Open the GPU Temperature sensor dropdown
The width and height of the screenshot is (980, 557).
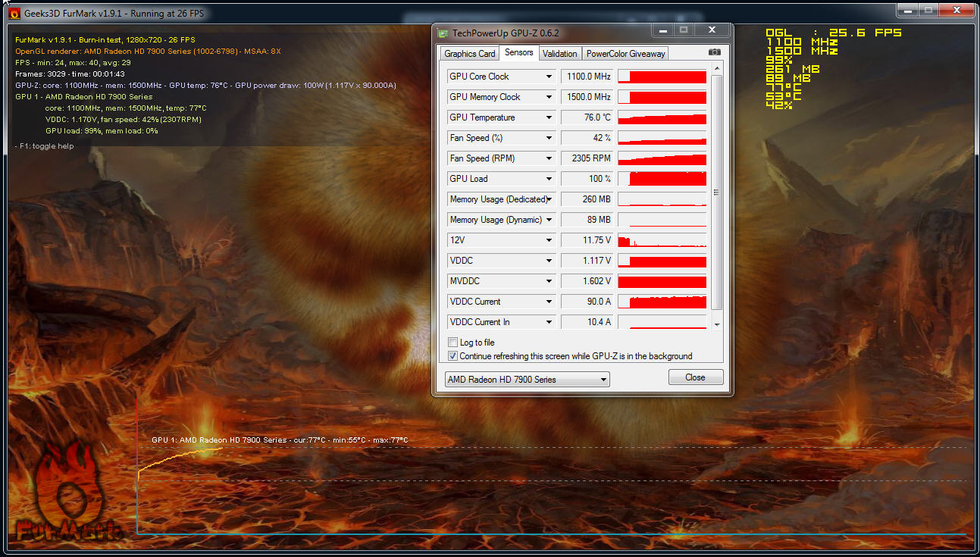point(549,117)
